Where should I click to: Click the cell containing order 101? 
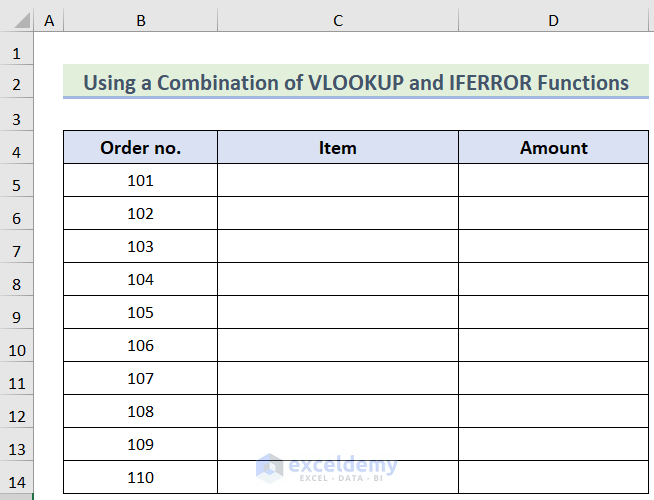(140, 181)
